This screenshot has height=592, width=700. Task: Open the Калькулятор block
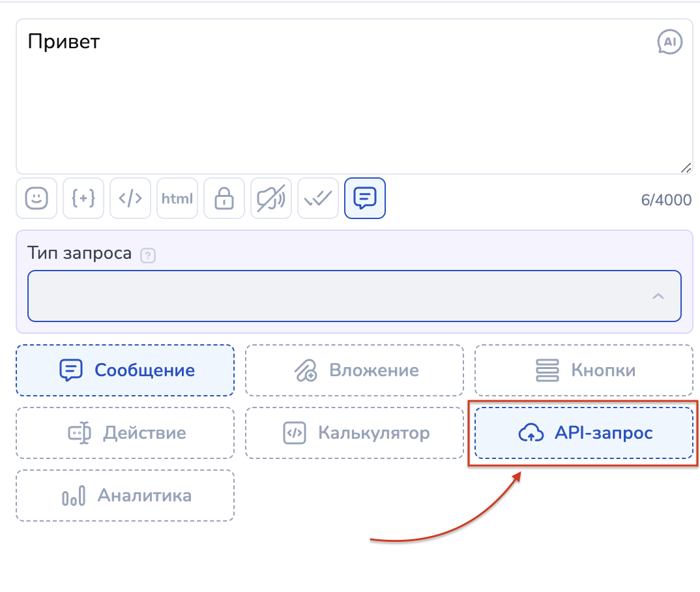tap(355, 433)
